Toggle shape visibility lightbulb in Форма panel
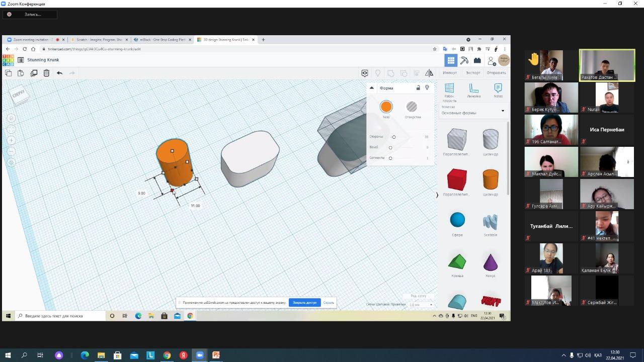 pos(427,87)
